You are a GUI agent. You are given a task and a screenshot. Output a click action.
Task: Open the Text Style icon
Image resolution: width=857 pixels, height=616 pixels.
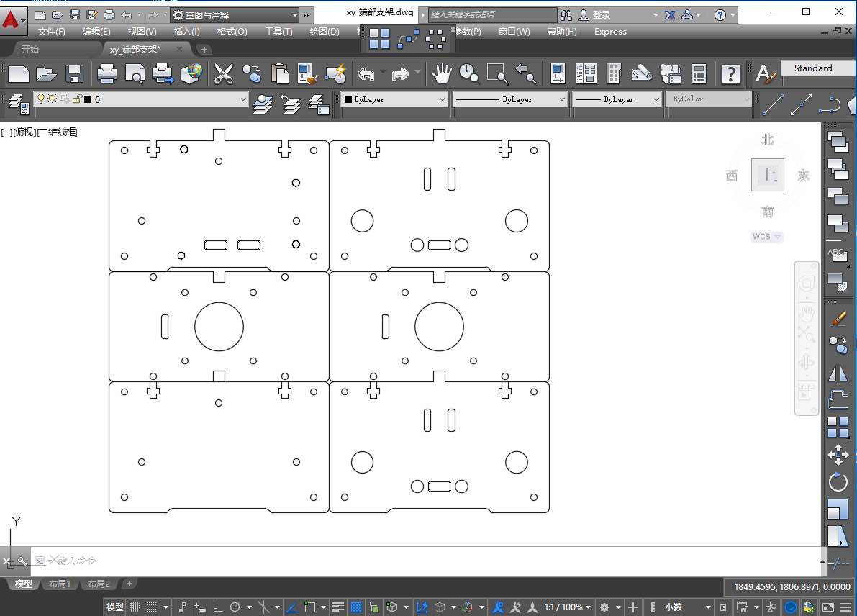(x=766, y=74)
